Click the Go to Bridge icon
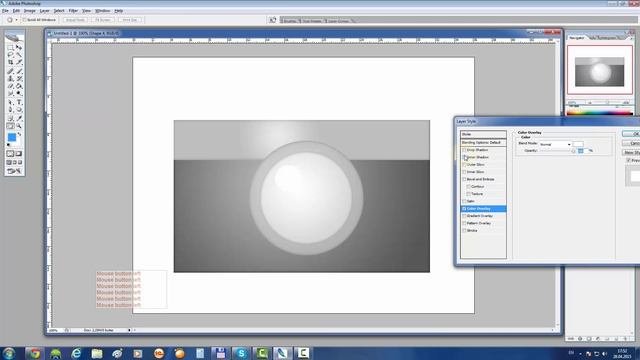Image resolution: width=640 pixels, height=360 pixels. pos(273,20)
